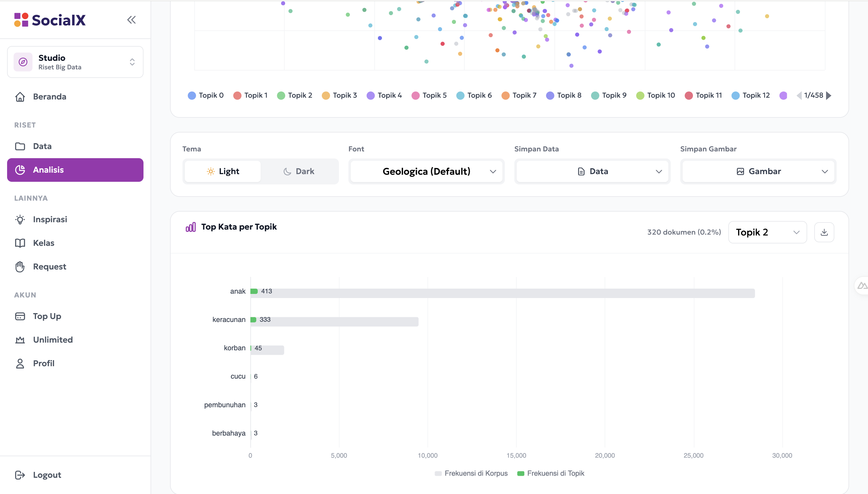Click the Topik 9 teal legend swatch
This screenshot has height=494, width=868.
595,96
